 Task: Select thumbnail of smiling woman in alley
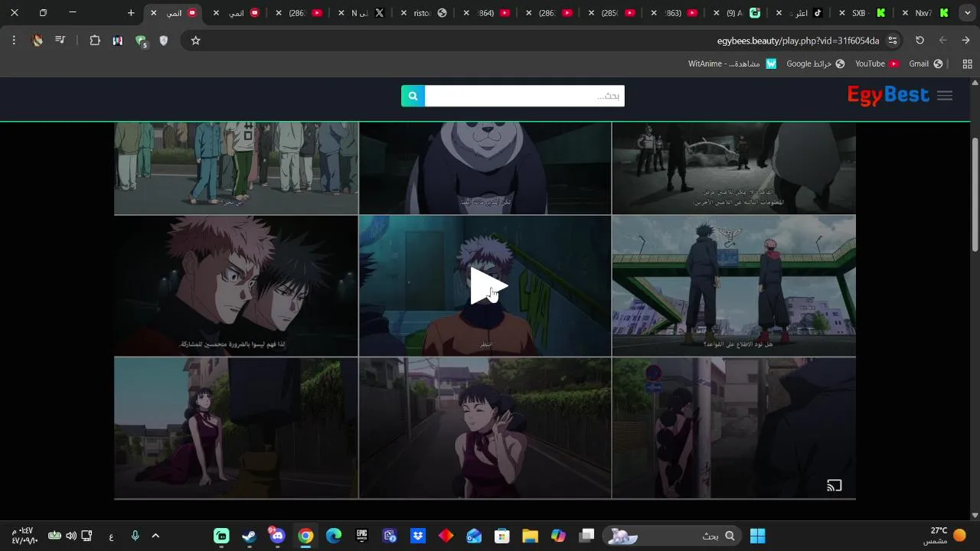pyautogui.click(x=485, y=428)
